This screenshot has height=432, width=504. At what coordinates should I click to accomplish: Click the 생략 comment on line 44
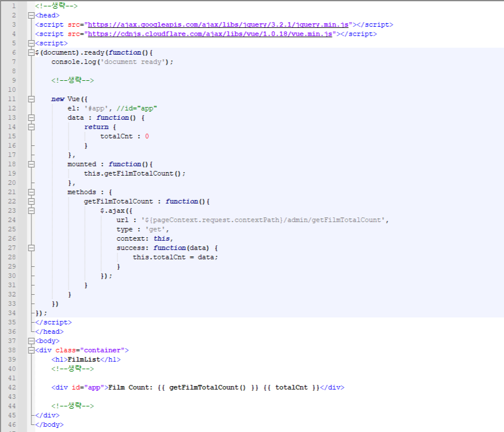tap(73, 406)
